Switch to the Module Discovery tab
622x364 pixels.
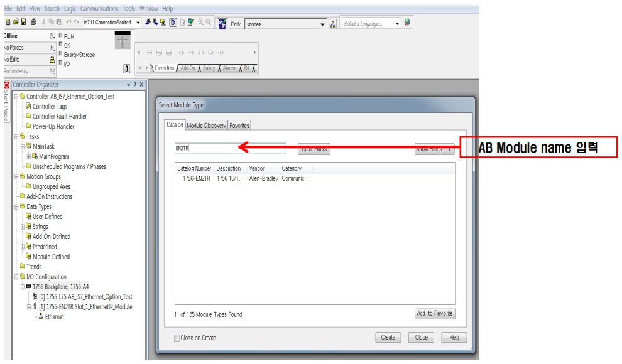[208, 125]
